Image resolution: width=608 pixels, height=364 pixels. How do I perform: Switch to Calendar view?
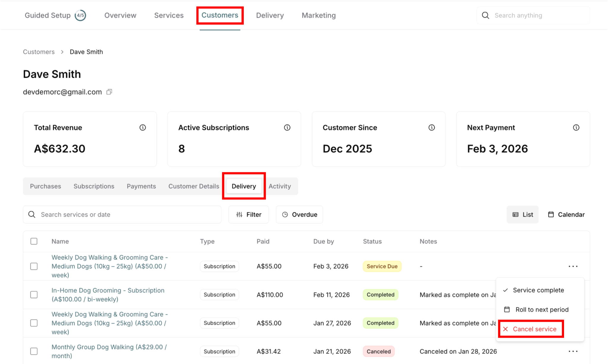pos(566,214)
